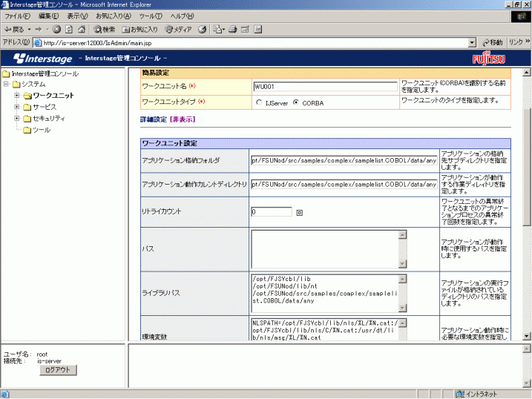Select サービス in the navigation tree
This screenshot has width=532, height=399.
[45, 107]
